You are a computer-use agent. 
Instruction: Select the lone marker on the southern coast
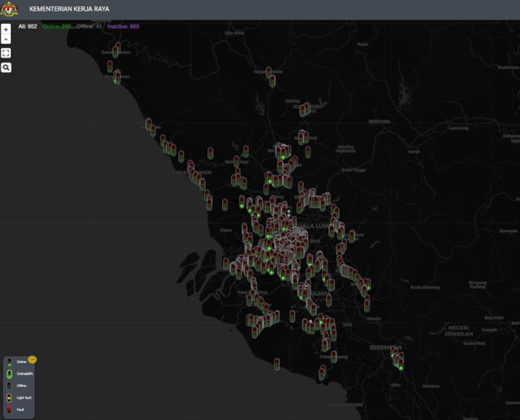click(x=277, y=364)
